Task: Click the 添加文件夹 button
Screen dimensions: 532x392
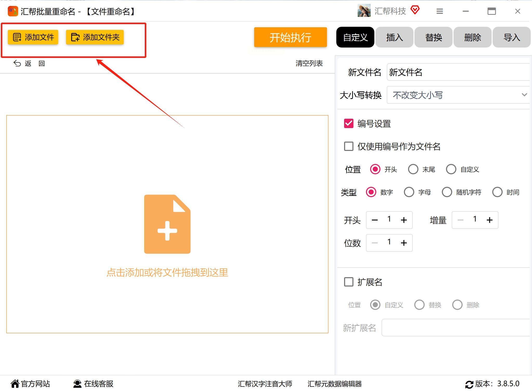Action: (x=95, y=37)
